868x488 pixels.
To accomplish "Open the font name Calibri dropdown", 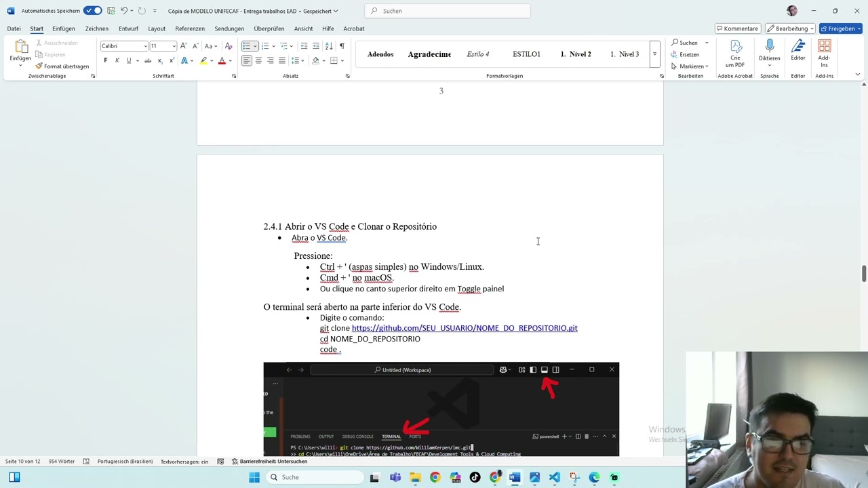I will tap(145, 46).
